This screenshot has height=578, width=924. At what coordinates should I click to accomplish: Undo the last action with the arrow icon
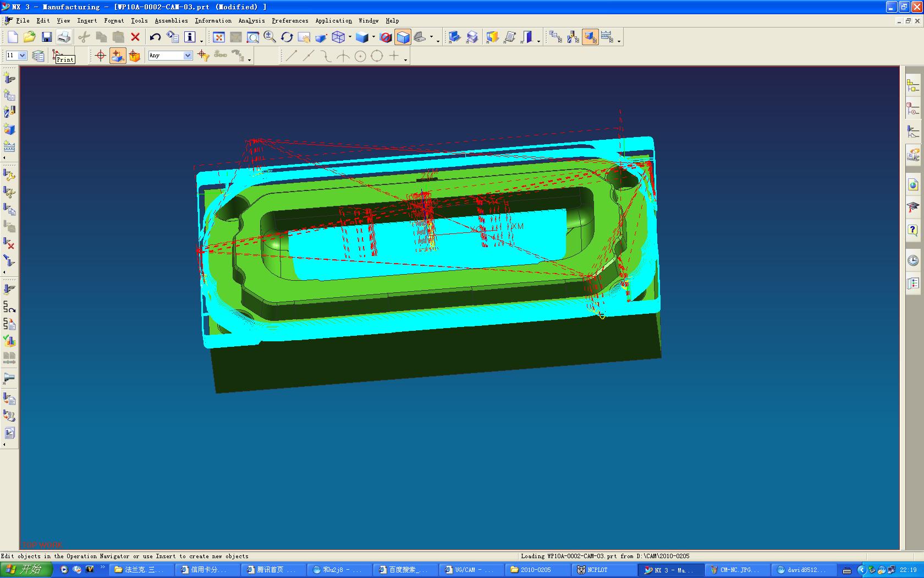pyautogui.click(x=156, y=37)
